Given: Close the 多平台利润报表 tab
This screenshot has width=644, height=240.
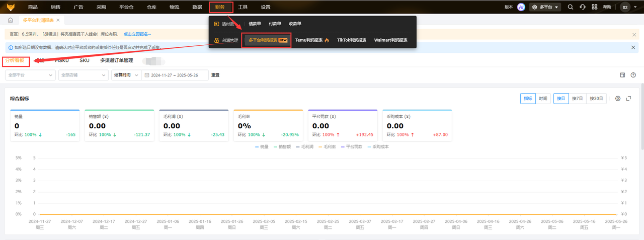Looking at the screenshot, I should pos(58,20).
